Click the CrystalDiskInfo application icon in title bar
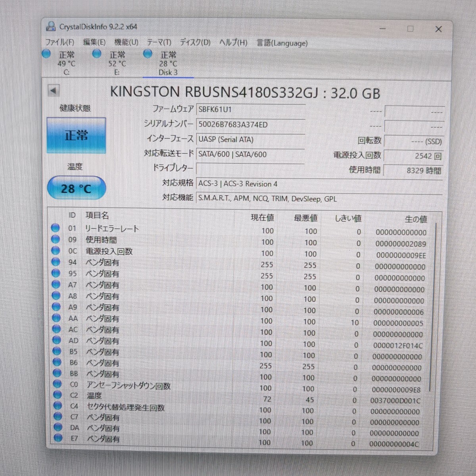This screenshot has width=476, height=476. pos(50,26)
